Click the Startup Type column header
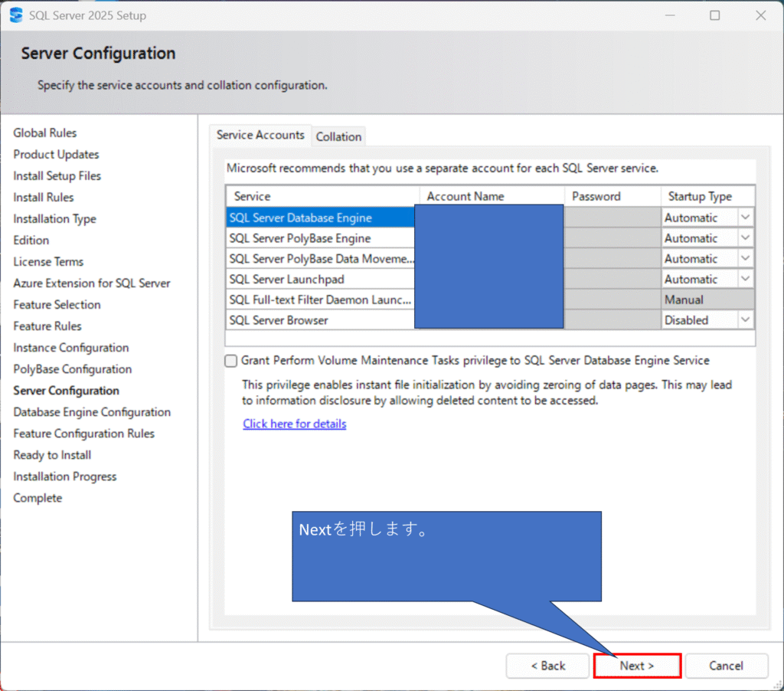 point(707,196)
